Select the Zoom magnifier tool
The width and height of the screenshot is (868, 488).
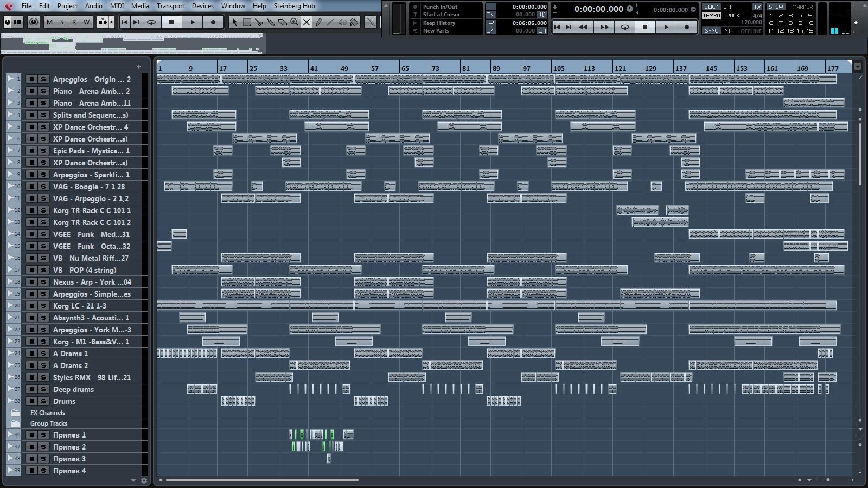295,22
